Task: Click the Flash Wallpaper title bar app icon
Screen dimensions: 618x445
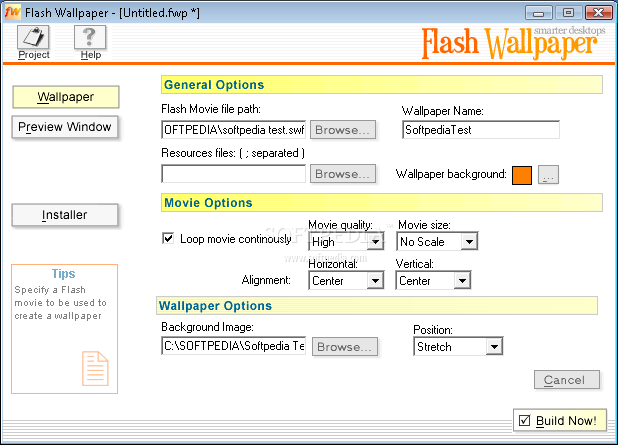Action: click(x=12, y=12)
